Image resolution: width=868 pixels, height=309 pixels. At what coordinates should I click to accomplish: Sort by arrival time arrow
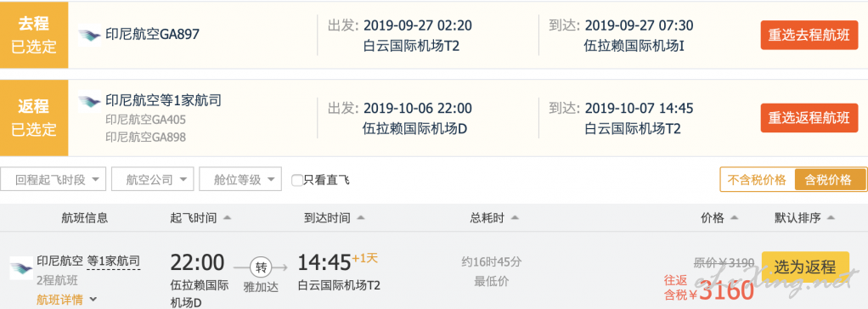[361, 217]
